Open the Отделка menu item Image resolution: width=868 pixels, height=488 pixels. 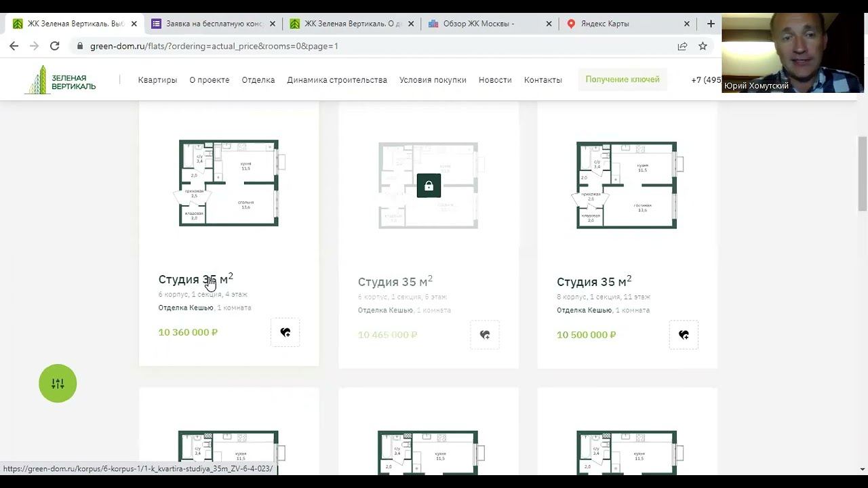coord(258,80)
